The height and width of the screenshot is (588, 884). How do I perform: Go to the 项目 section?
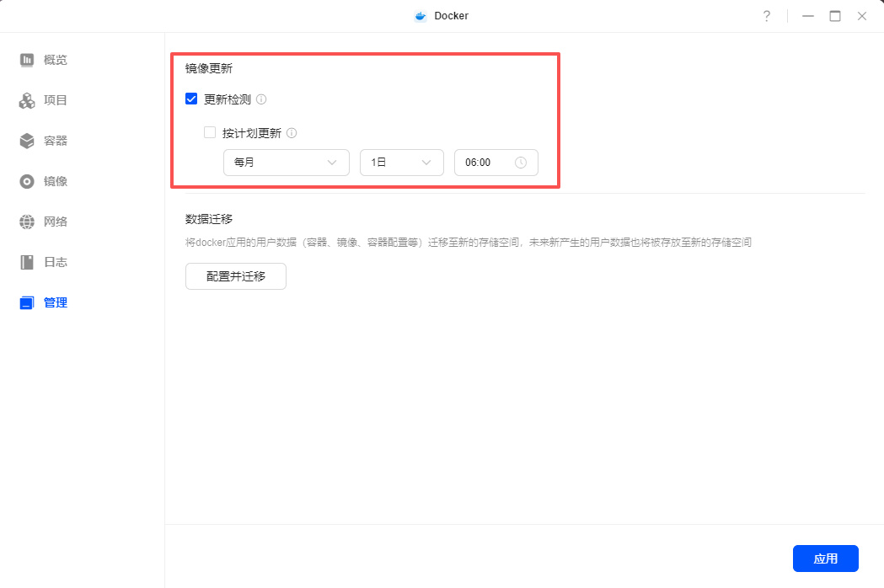tap(56, 100)
